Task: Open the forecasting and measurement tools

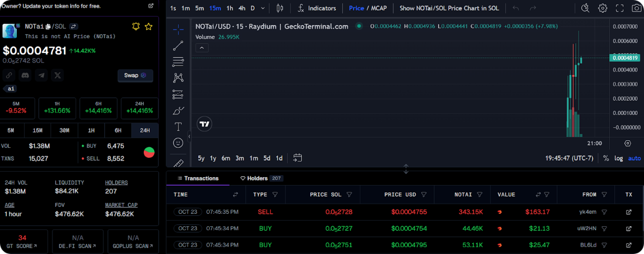Action: point(178,94)
